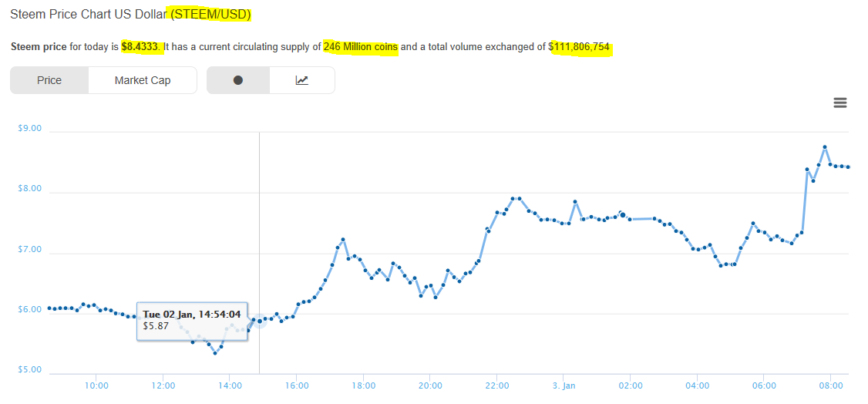
Task: Click the '3. Jan' x-axis date label
Action: coord(564,385)
